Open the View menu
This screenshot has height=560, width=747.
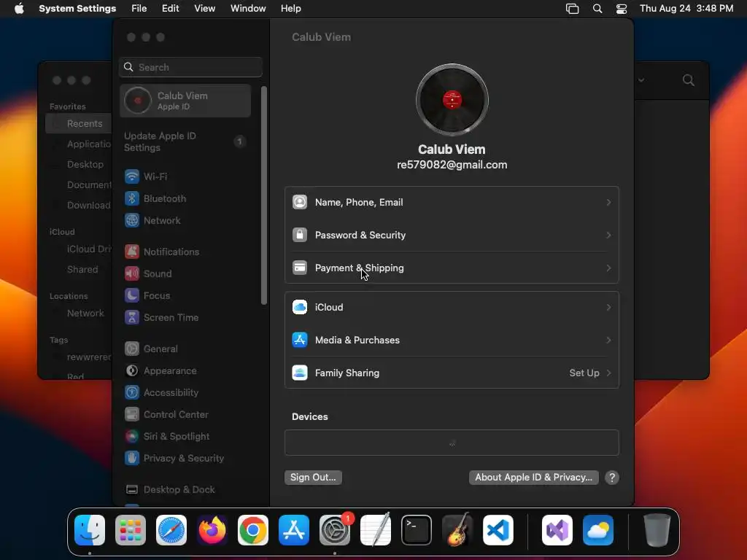tap(204, 9)
